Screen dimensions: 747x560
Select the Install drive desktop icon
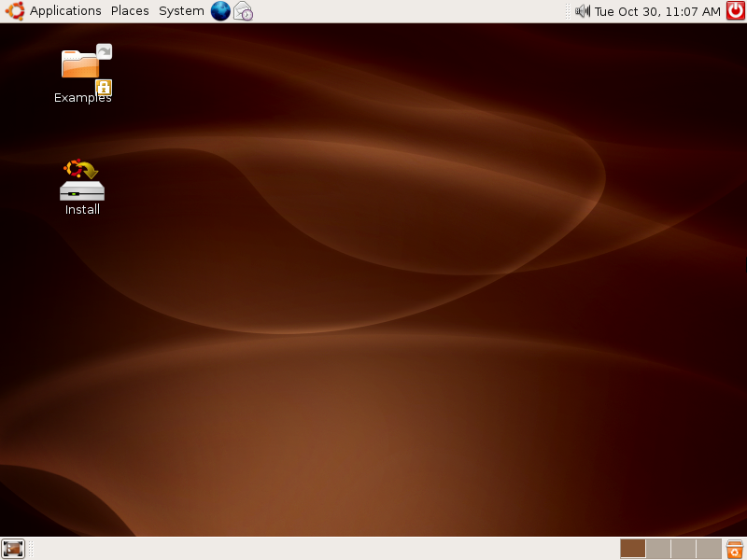point(82,181)
